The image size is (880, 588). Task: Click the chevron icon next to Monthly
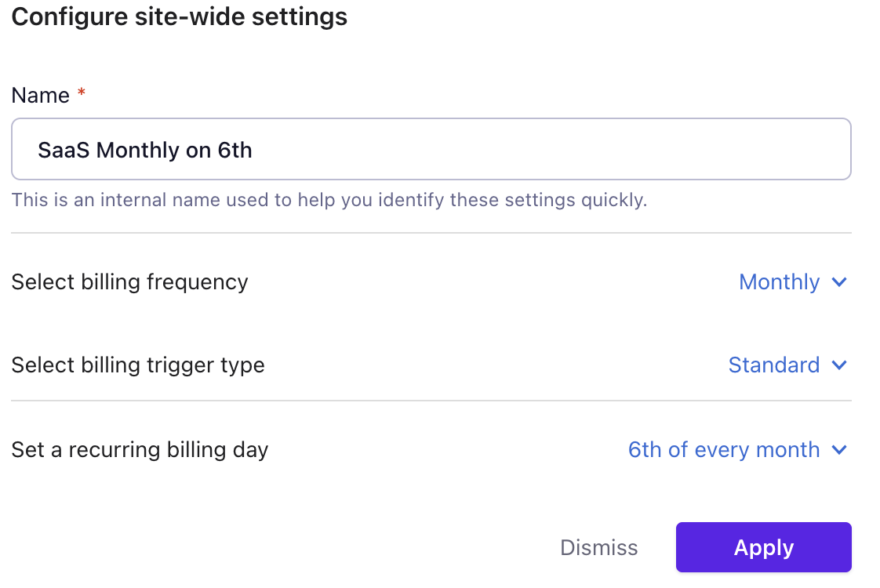click(839, 282)
